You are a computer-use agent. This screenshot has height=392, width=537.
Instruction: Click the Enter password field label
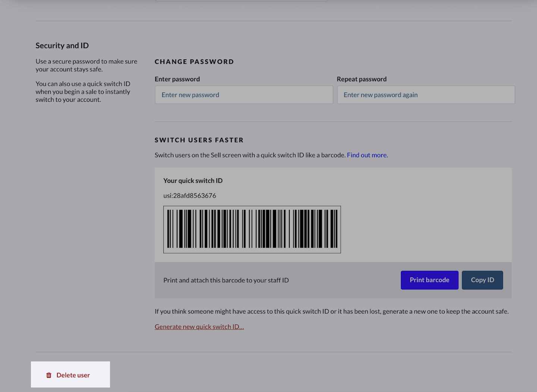coord(178,79)
